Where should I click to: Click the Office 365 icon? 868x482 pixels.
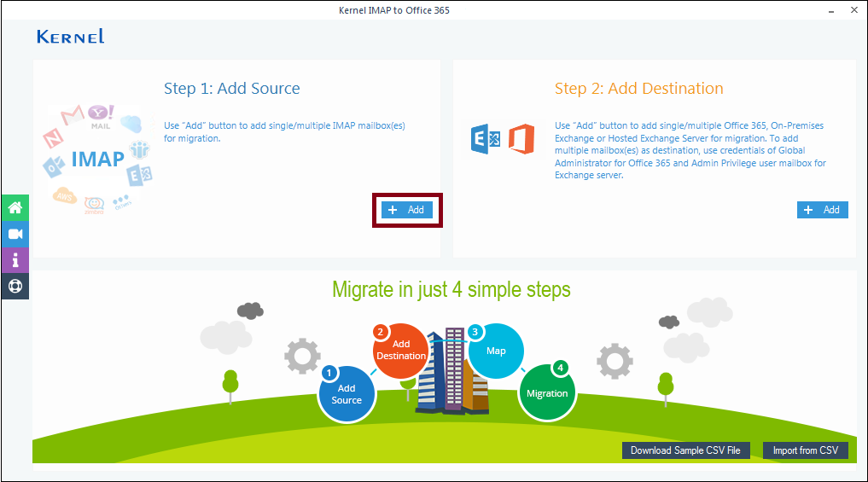click(x=521, y=139)
